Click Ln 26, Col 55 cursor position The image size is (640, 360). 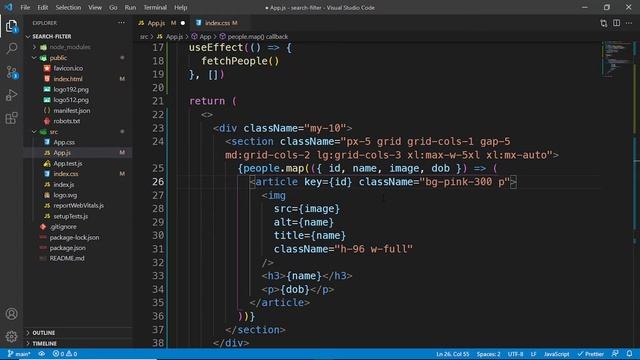452,354
